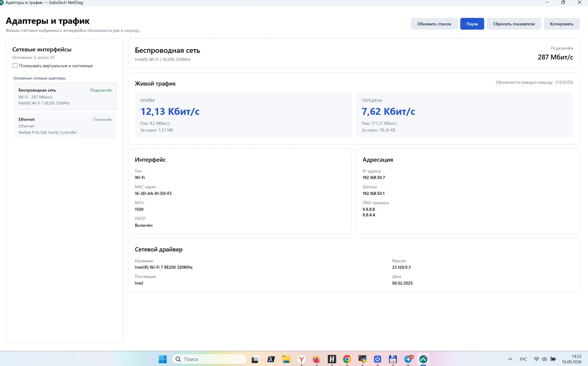Viewport: 588px width, 366px height.
Task: Open the volume tray icon
Action: (544, 359)
